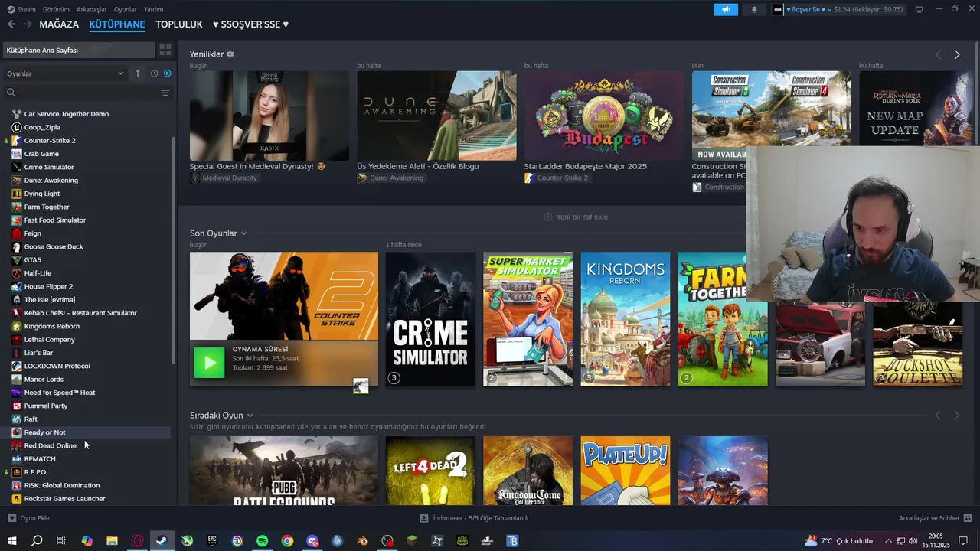This screenshot has height=551, width=980.
Task: Open Spotify from taskbar
Action: (262, 541)
